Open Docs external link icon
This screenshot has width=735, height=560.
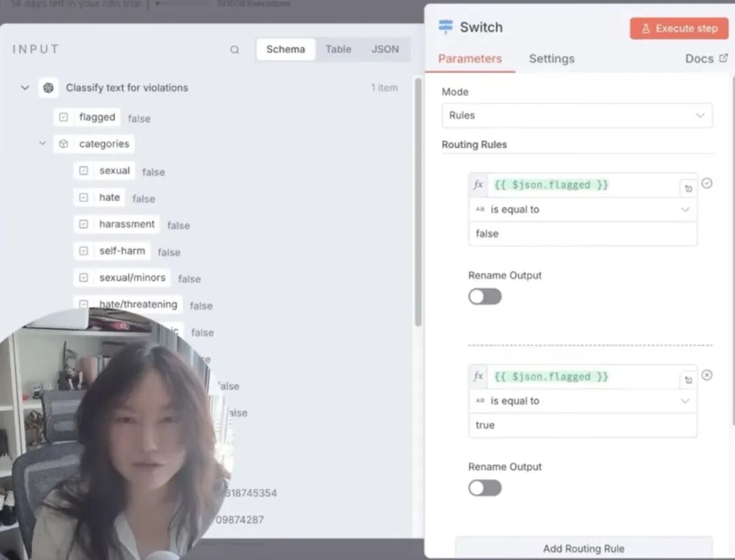point(723,58)
